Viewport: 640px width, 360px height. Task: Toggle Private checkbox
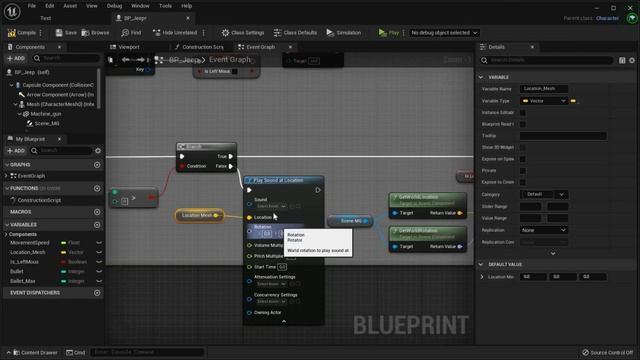pos(522,171)
